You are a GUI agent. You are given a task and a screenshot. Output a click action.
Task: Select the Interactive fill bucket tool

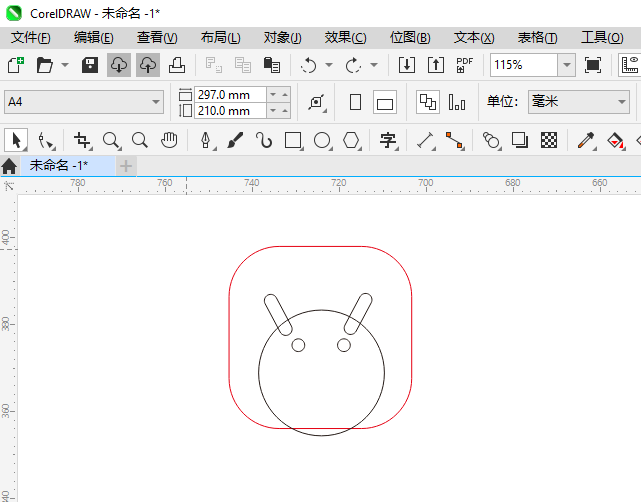coord(616,141)
